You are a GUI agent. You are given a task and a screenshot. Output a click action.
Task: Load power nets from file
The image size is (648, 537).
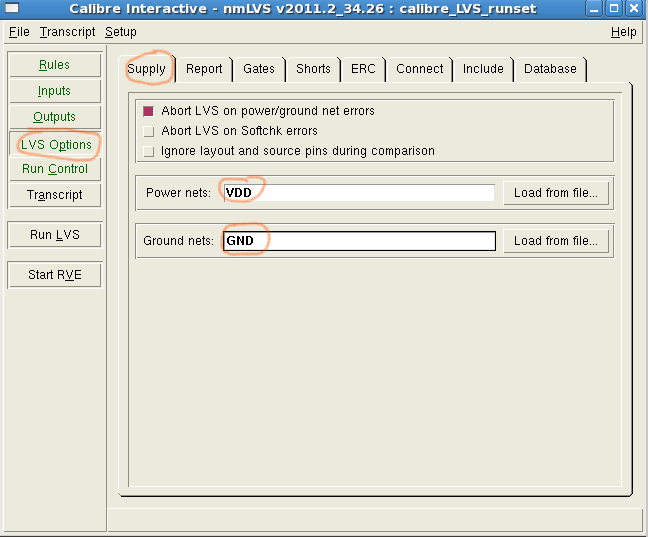coord(556,193)
